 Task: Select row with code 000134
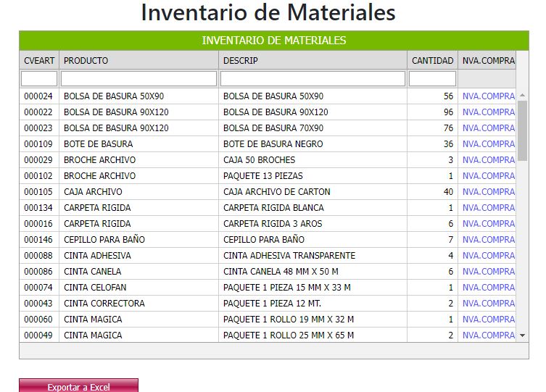(38, 208)
